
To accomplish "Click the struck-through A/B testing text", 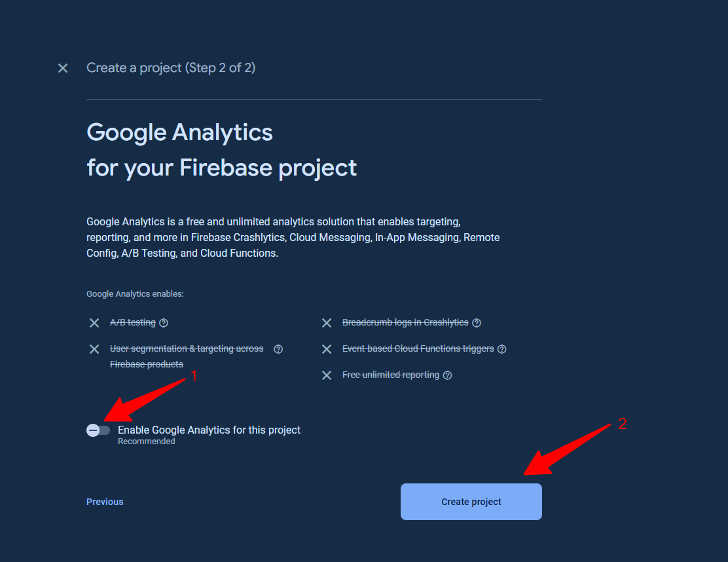I will pos(133,323).
